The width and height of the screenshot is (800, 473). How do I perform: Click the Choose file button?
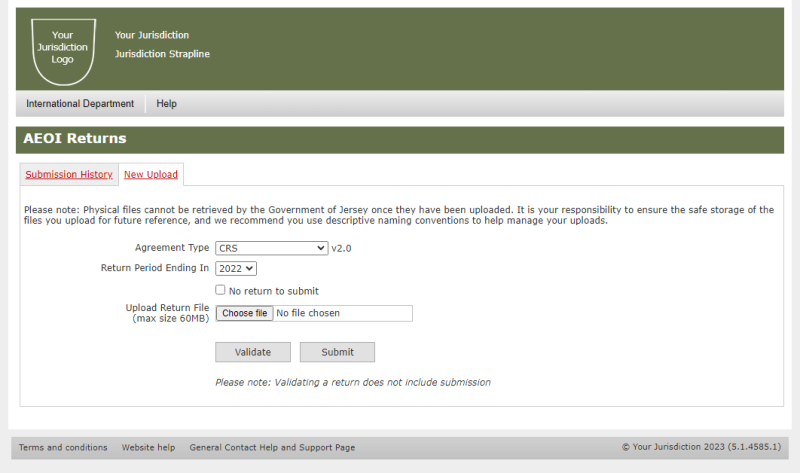click(x=244, y=313)
